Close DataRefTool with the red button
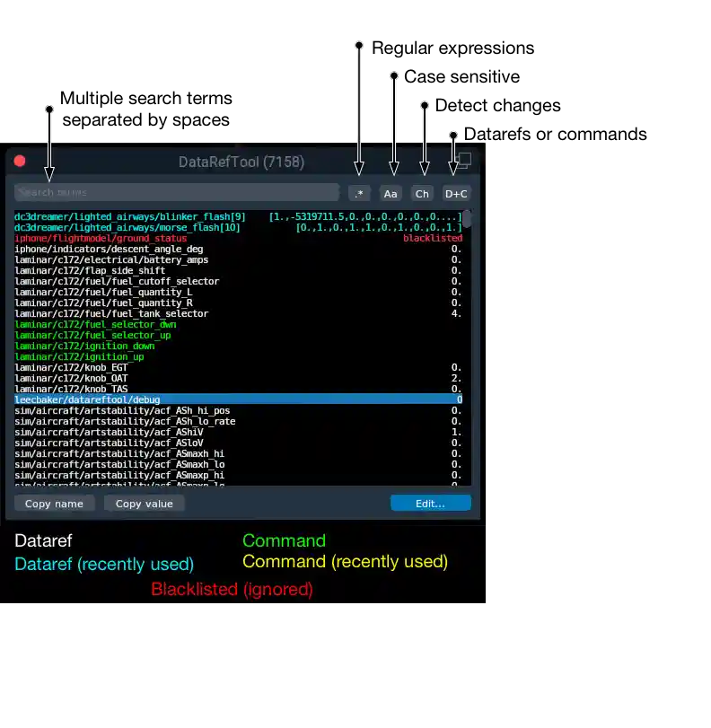The width and height of the screenshot is (711, 728). coord(20,161)
